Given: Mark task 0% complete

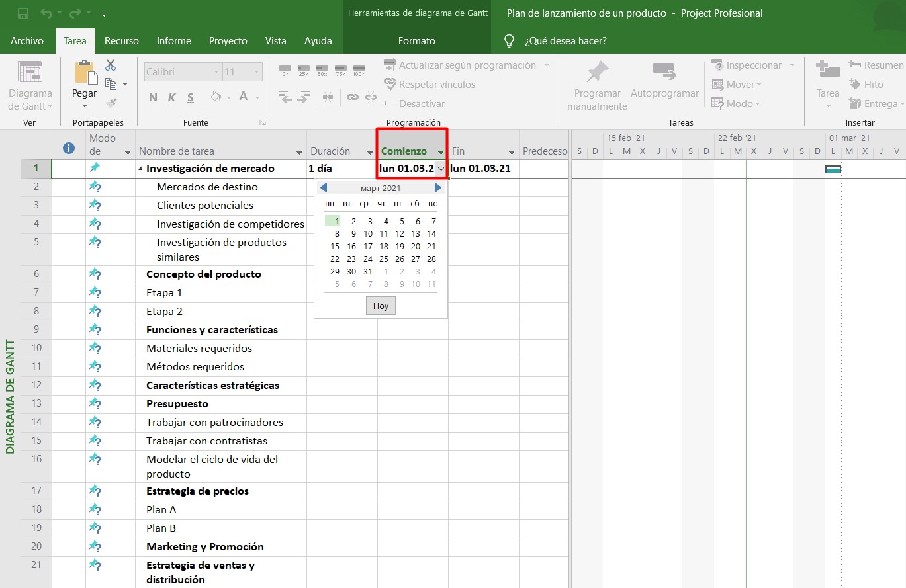Looking at the screenshot, I should [285, 70].
